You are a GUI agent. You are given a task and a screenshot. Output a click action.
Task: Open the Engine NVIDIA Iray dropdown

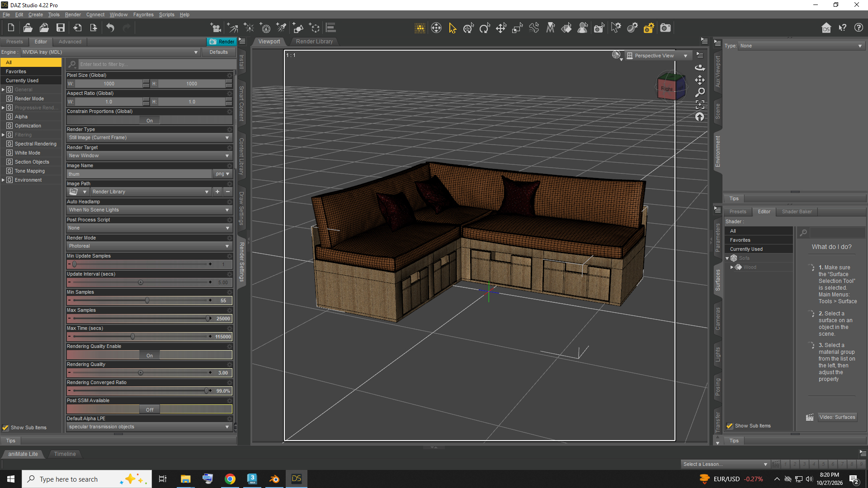point(110,52)
